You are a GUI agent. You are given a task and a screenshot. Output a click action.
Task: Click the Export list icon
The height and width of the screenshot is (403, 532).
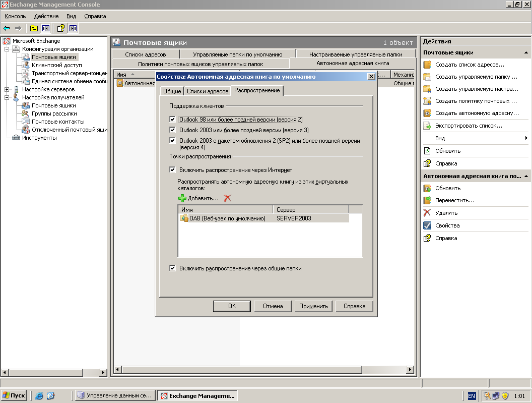tap(427, 126)
